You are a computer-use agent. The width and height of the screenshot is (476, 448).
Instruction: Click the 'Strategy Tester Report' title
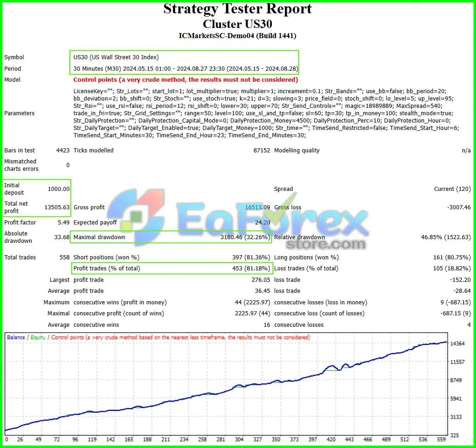(238, 9)
